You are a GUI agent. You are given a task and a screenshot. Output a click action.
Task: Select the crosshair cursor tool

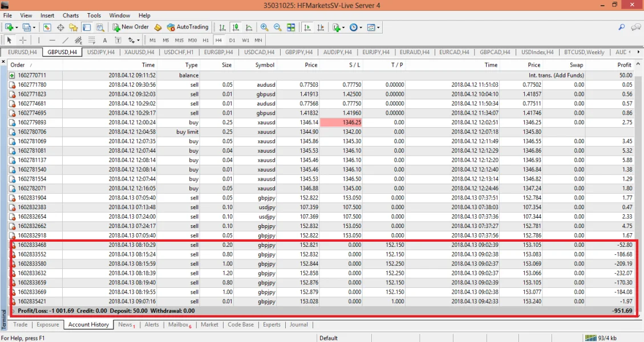23,40
